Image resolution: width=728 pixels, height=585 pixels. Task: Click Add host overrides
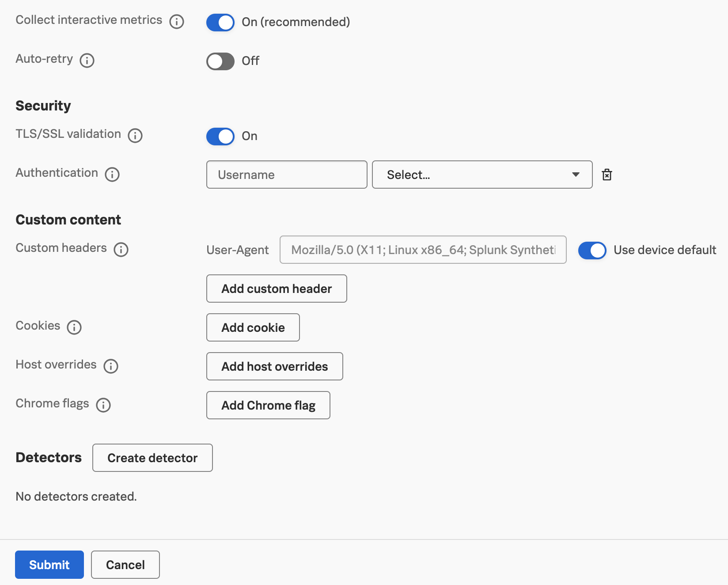274,366
